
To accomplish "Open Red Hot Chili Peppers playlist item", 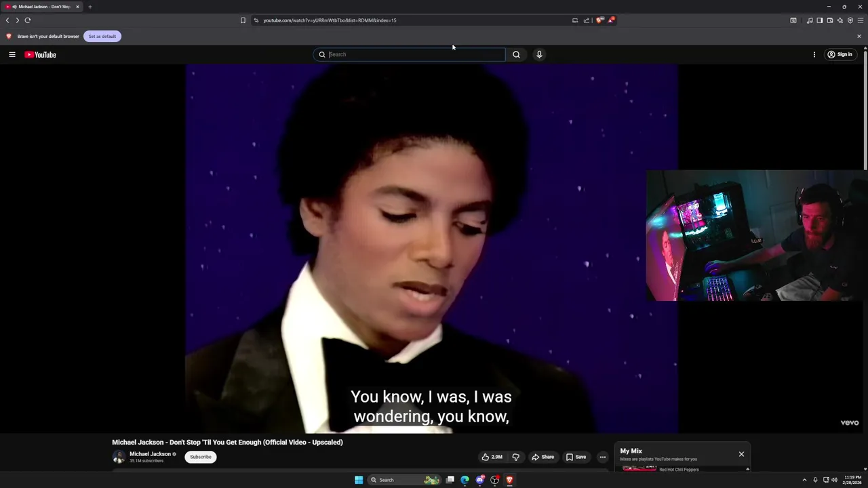I will 679,469.
